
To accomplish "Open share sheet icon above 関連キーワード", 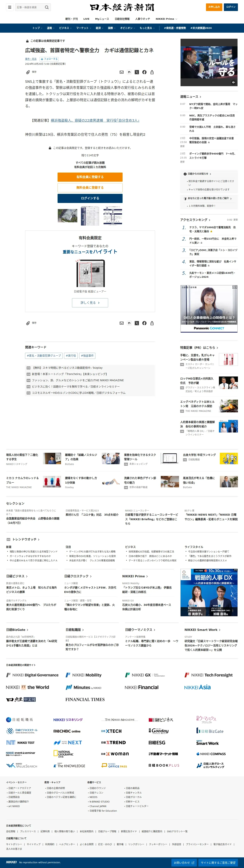I will pyautogui.click(x=152, y=323).
